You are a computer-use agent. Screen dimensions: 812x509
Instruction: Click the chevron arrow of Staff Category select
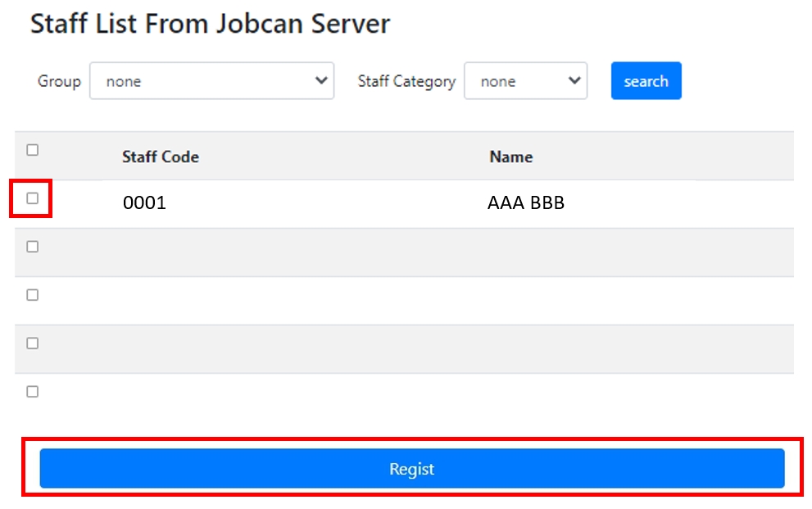pyautogui.click(x=574, y=81)
